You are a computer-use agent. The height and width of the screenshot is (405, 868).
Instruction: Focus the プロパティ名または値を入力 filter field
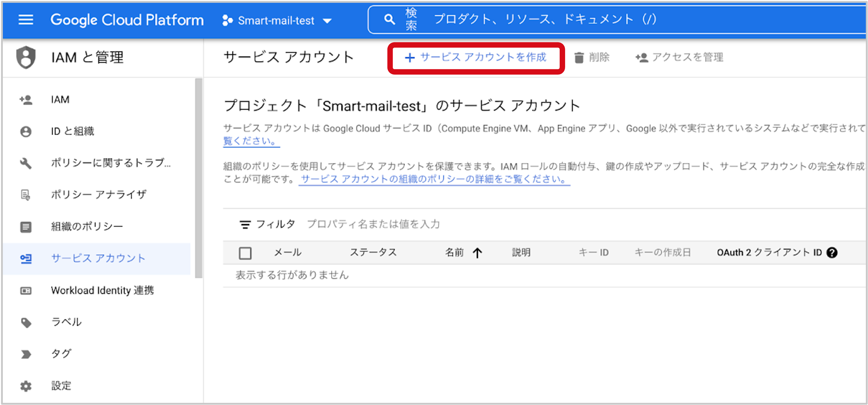tap(373, 224)
